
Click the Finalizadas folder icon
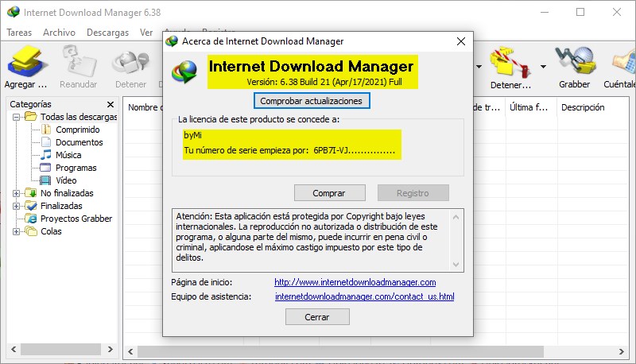[31, 206]
